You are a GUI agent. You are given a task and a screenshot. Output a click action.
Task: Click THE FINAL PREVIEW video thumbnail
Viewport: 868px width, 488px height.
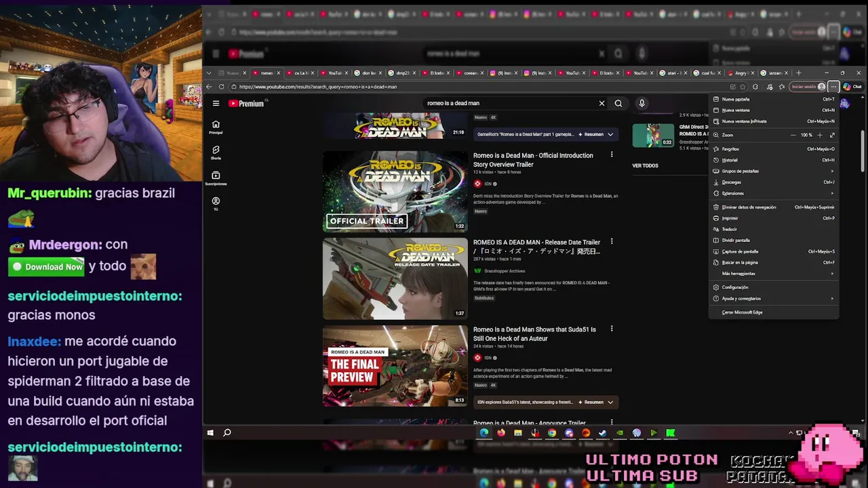coord(395,365)
